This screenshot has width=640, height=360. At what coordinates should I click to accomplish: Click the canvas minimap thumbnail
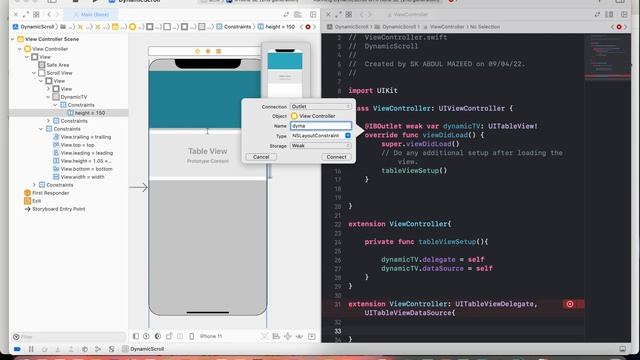(285, 72)
